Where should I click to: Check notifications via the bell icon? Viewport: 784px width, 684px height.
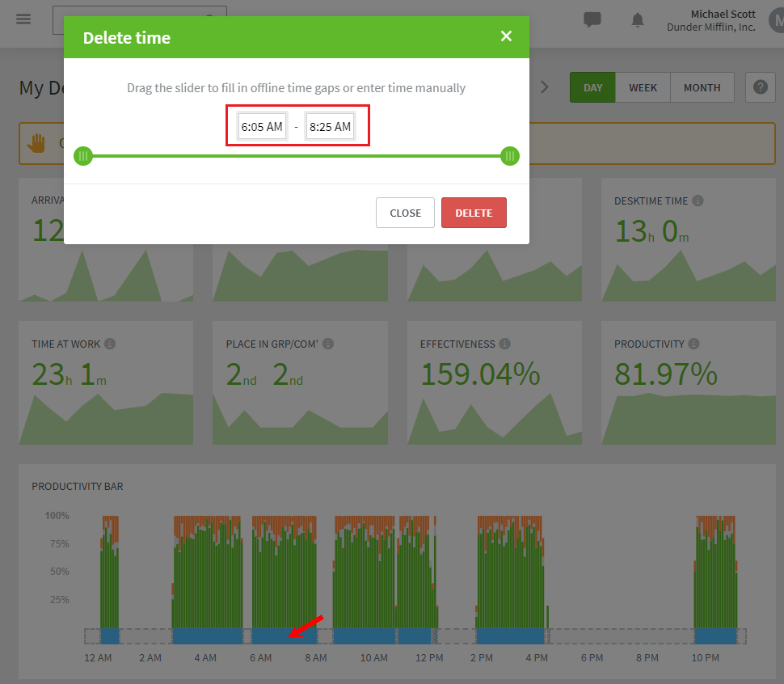(x=638, y=20)
